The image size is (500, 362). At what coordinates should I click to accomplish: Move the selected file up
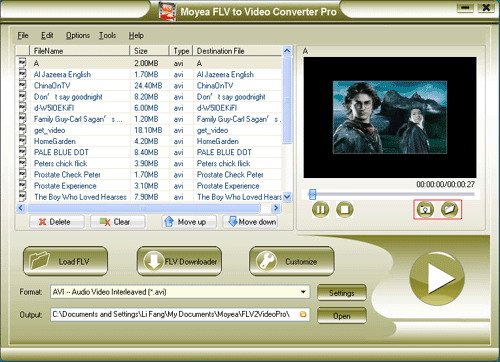pos(189,222)
